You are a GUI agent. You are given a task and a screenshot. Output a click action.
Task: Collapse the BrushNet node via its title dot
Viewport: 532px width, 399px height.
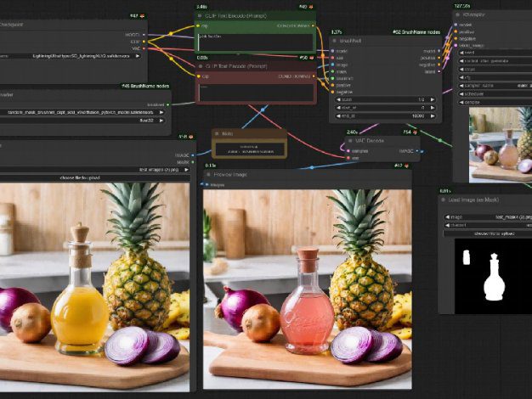click(334, 41)
